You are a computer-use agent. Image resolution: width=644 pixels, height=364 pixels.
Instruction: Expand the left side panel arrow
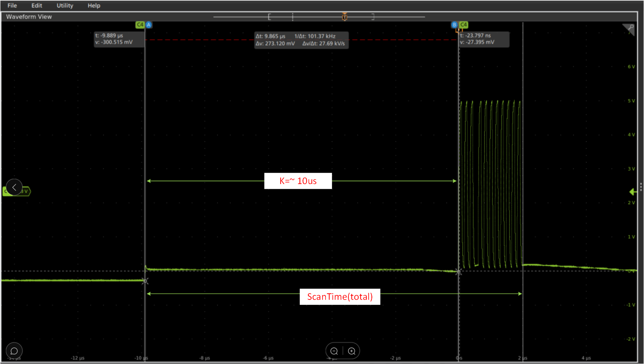[x=14, y=187]
